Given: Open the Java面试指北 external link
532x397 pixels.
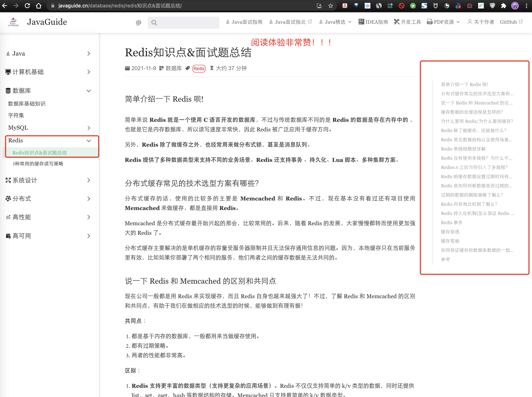Looking at the screenshot, I should (x=291, y=22).
